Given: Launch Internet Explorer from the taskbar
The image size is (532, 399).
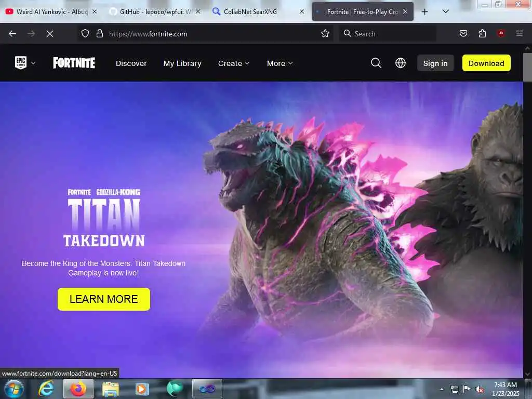Looking at the screenshot, I should point(46,389).
